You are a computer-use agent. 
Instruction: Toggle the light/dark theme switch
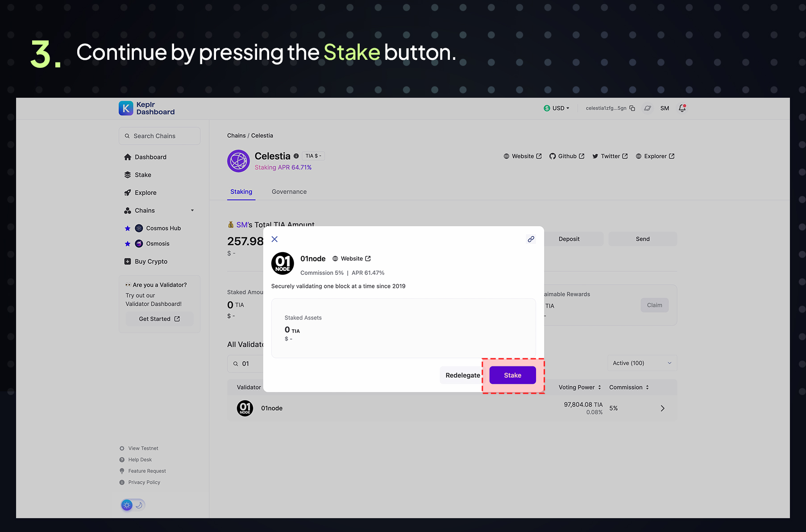133,505
